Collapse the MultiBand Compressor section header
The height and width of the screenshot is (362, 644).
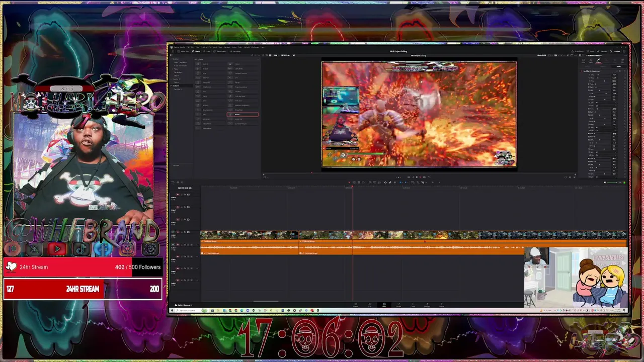tap(592, 71)
